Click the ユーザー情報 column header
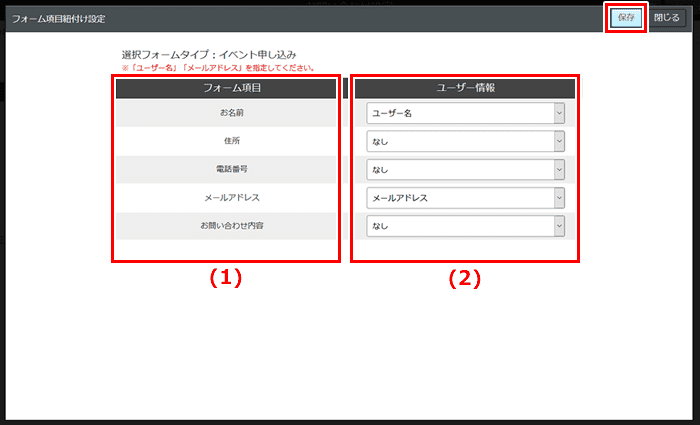700x425 pixels. point(465,88)
